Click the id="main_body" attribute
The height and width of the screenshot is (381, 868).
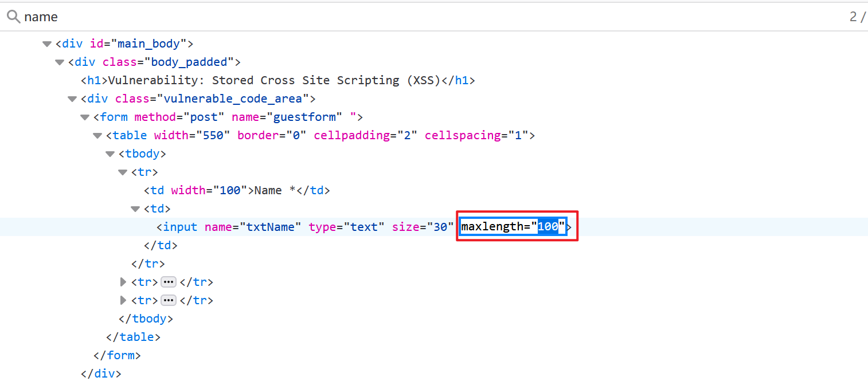[x=138, y=44]
